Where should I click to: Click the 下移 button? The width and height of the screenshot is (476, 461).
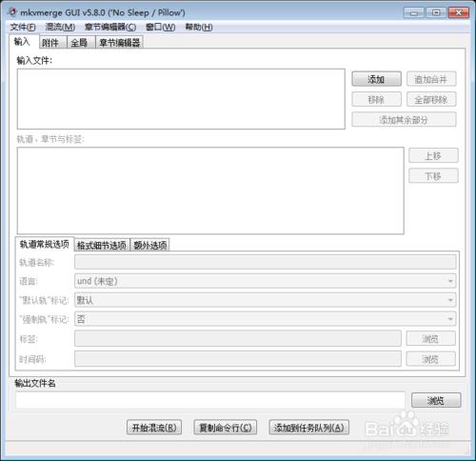433,175
